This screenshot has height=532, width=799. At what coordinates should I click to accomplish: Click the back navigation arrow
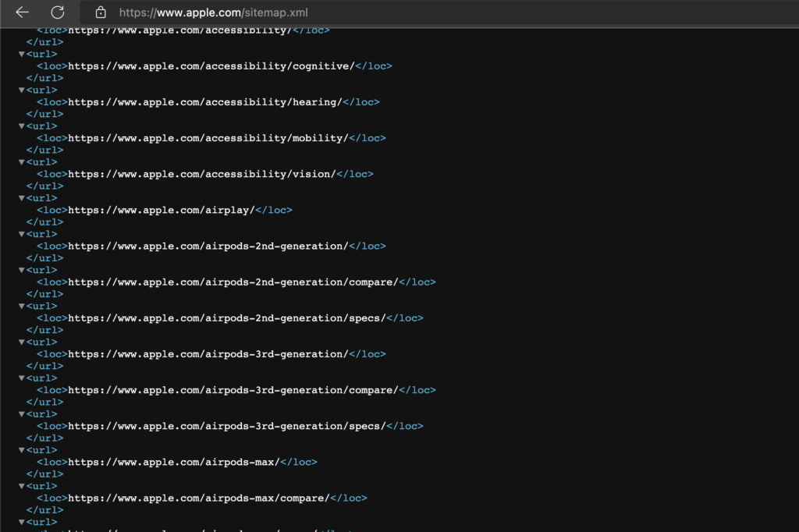click(x=22, y=12)
